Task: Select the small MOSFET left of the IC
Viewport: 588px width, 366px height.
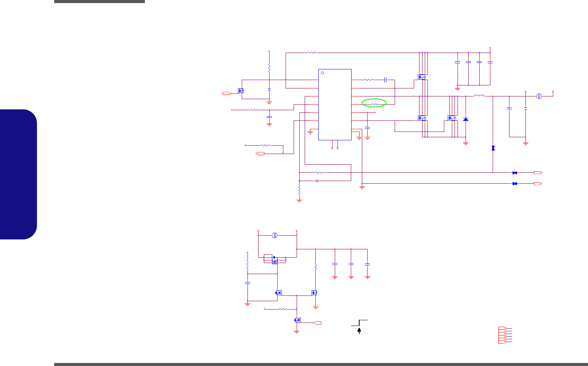Action: coord(241,91)
